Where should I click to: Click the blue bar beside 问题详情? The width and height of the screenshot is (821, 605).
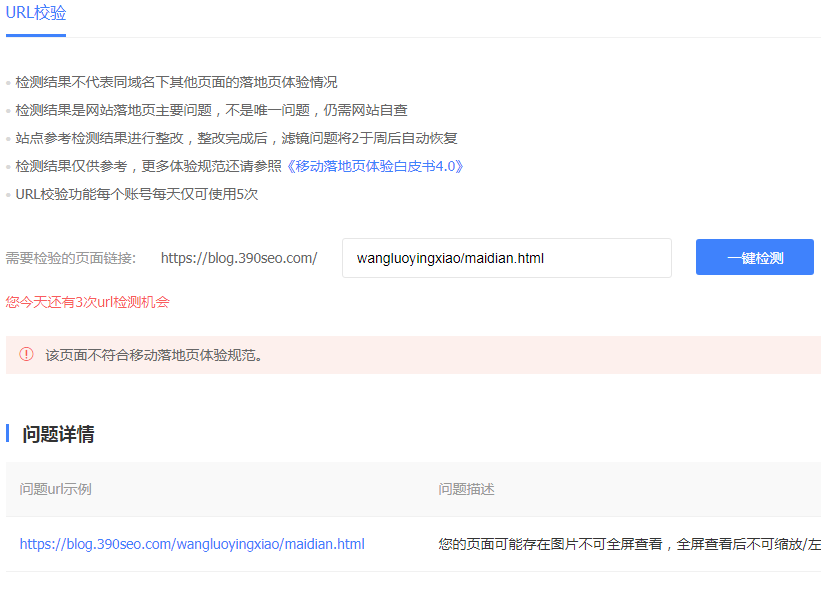[8, 433]
